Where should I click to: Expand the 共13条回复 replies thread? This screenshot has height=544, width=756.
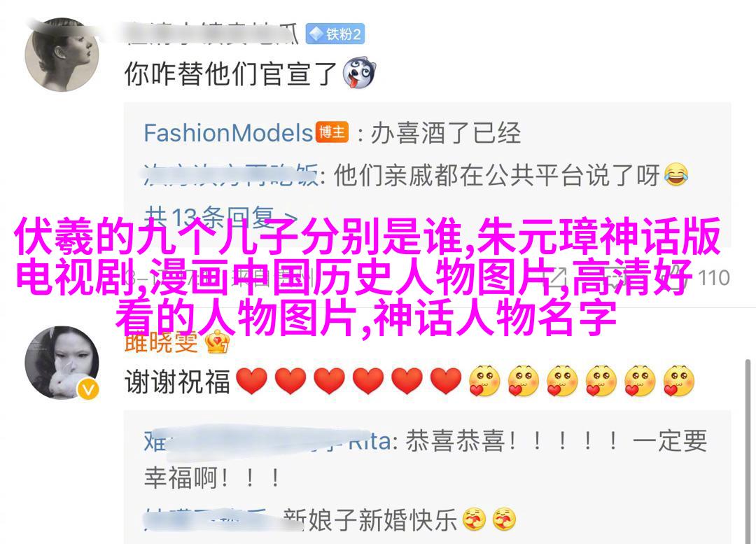pos(220,218)
